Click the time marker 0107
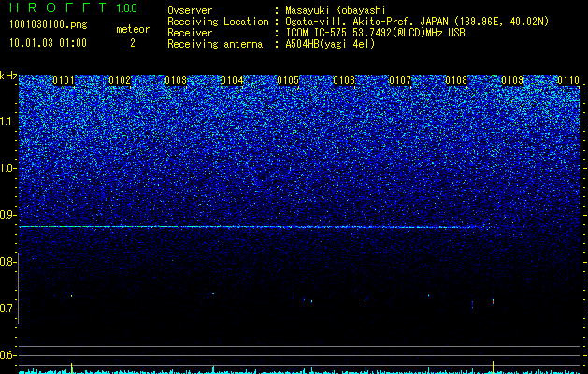588x374 pixels. click(400, 80)
